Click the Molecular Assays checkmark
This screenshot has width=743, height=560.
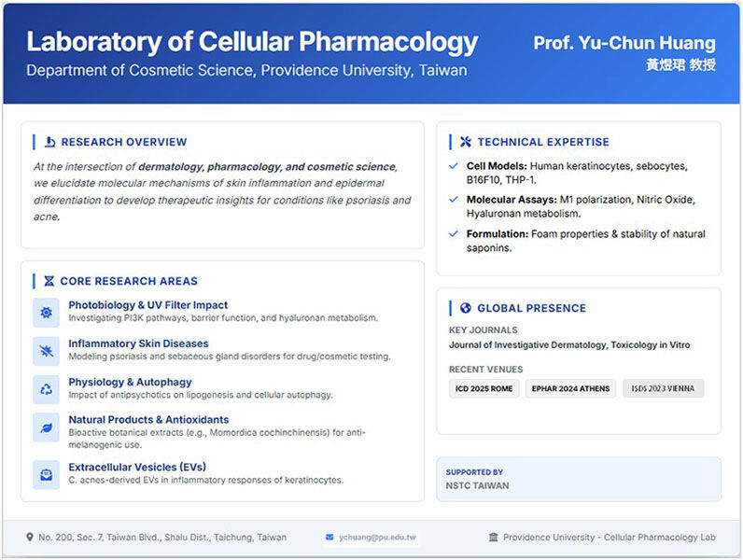click(455, 200)
